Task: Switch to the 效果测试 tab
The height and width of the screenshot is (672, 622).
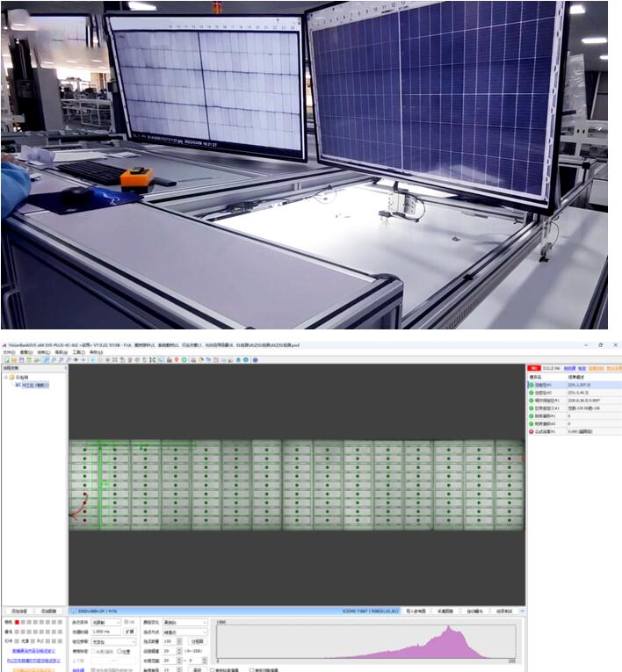Action: [x=504, y=611]
